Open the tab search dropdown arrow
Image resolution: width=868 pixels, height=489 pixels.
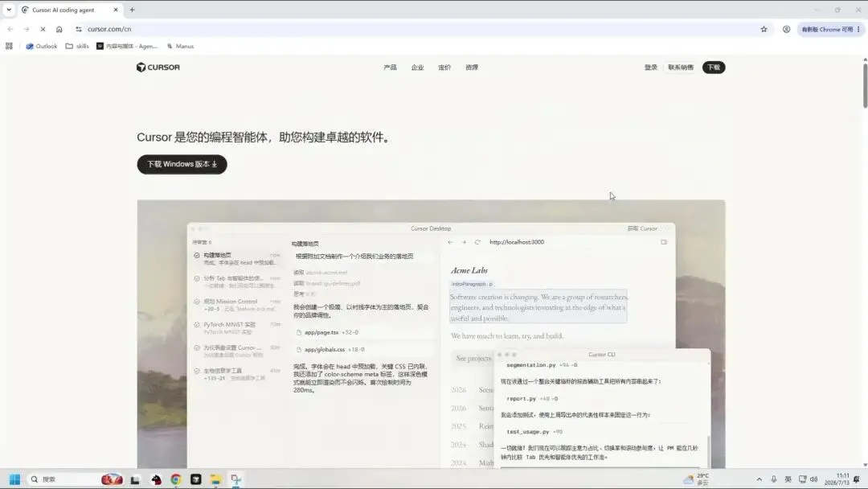click(x=9, y=10)
